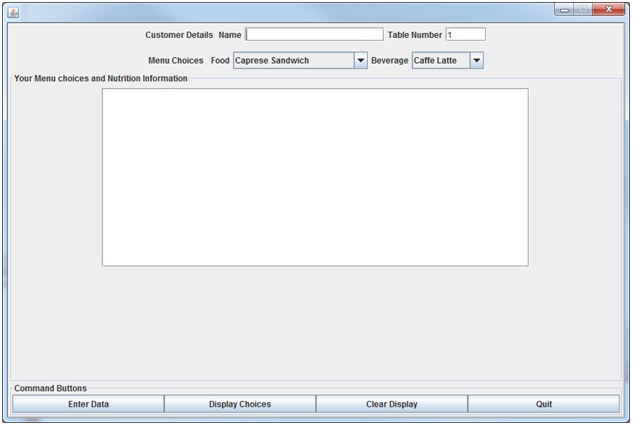Click the 'Customer Details' label
Screen dimensions: 633x425
click(x=179, y=35)
